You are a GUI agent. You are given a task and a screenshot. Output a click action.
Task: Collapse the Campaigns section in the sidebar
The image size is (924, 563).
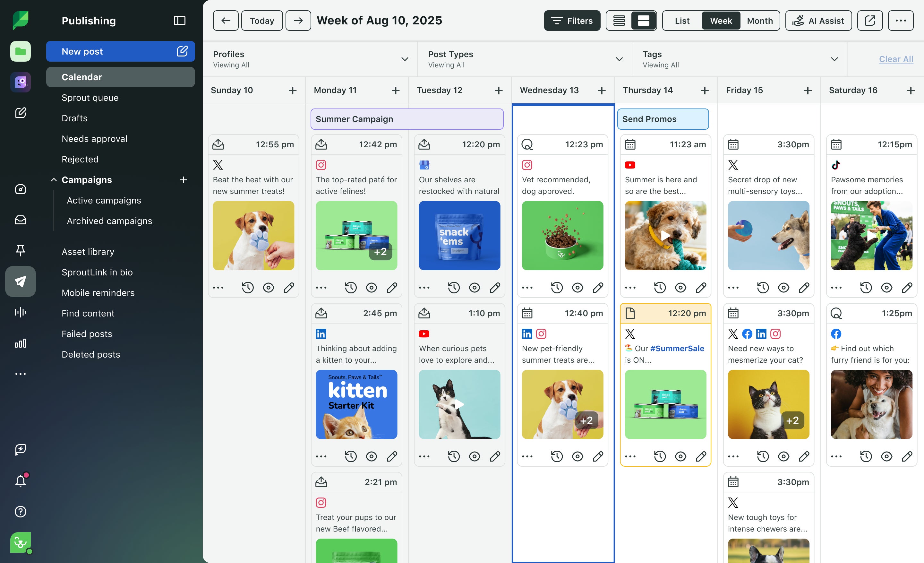pos(54,180)
